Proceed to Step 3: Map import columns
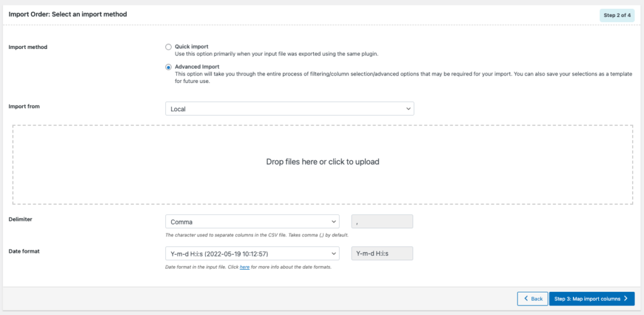Screen dimensions: 644x315 (591, 299)
